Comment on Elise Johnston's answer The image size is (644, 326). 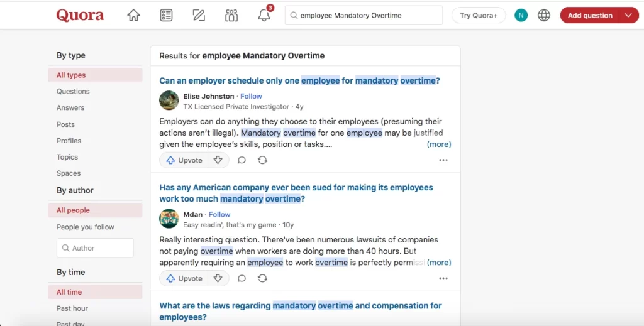[242, 160]
